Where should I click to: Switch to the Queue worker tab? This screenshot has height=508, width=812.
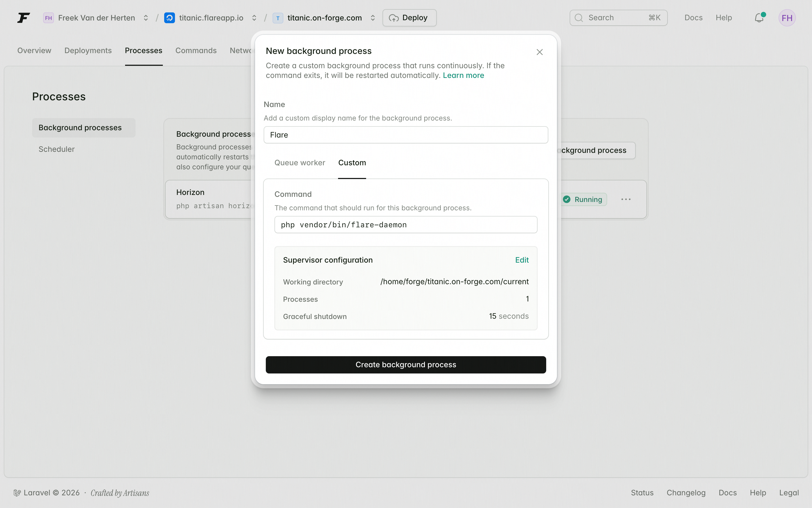click(300, 163)
